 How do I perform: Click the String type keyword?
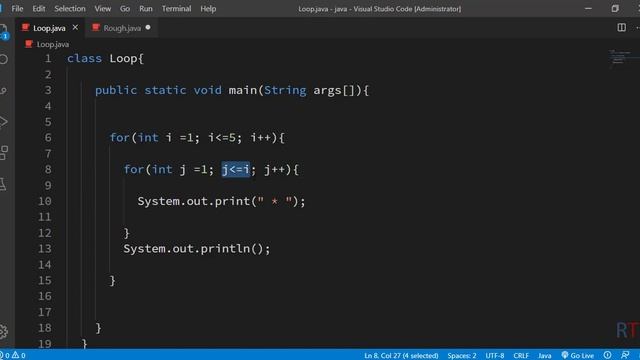285,90
